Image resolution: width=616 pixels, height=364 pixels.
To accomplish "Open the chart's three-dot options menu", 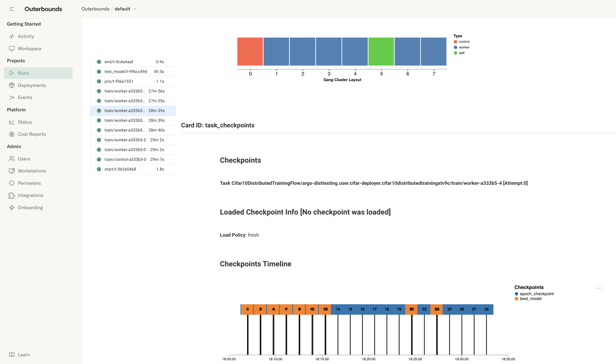I will pyautogui.click(x=598, y=288).
